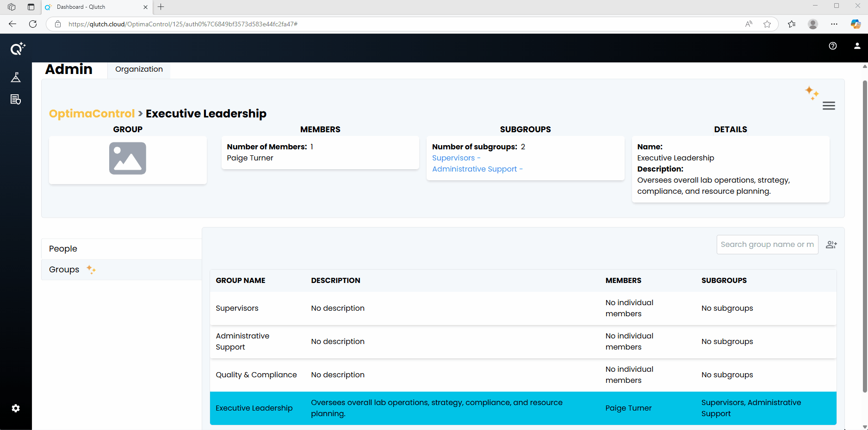This screenshot has width=868, height=430.
Task: Click Paige Turner in Executive Leadership row
Action: pyautogui.click(x=628, y=408)
